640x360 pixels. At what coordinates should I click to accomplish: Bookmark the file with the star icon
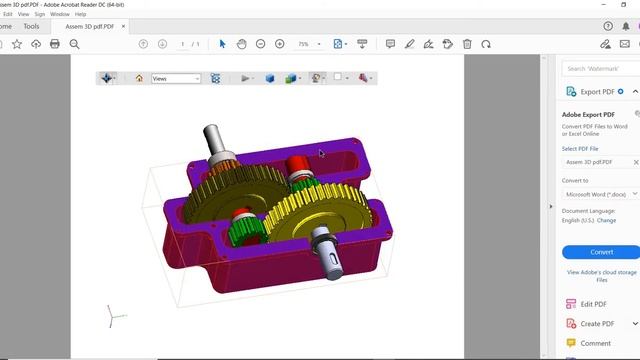click(x=17, y=44)
